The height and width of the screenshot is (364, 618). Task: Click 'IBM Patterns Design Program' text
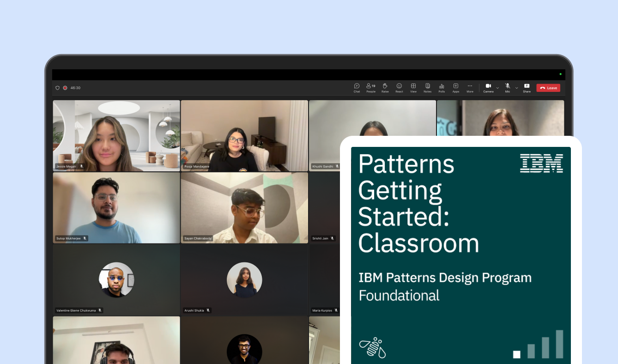pos(445,278)
